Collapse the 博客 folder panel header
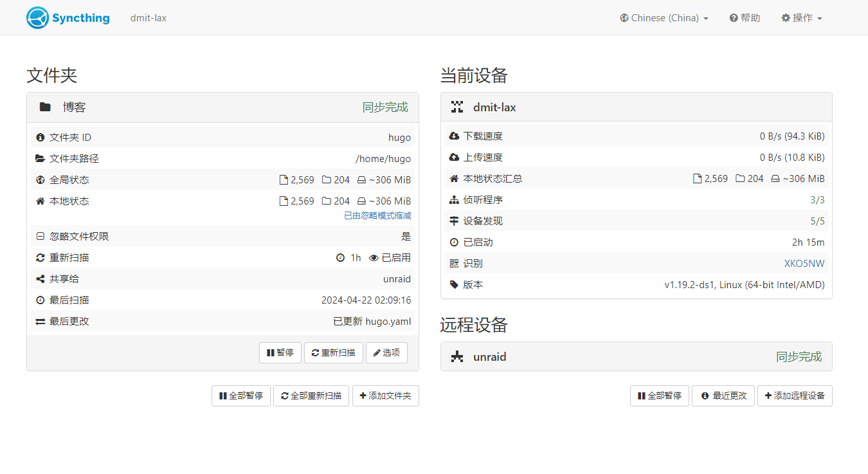 (222, 107)
